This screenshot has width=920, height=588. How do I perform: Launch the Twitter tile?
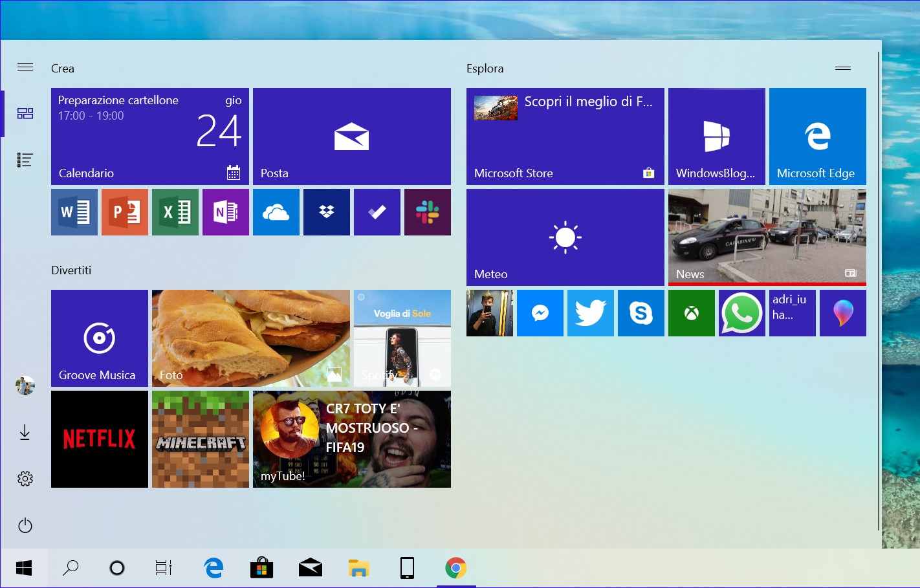591,313
